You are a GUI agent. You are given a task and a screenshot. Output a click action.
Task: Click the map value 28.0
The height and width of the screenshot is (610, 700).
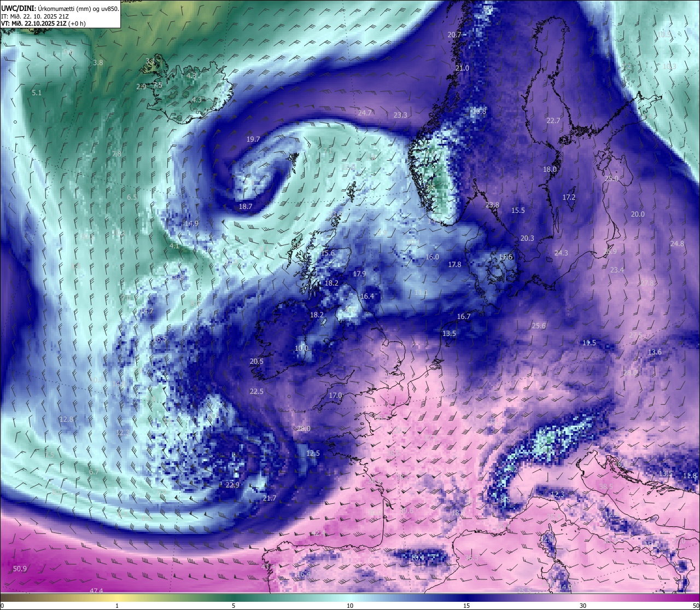304,429
